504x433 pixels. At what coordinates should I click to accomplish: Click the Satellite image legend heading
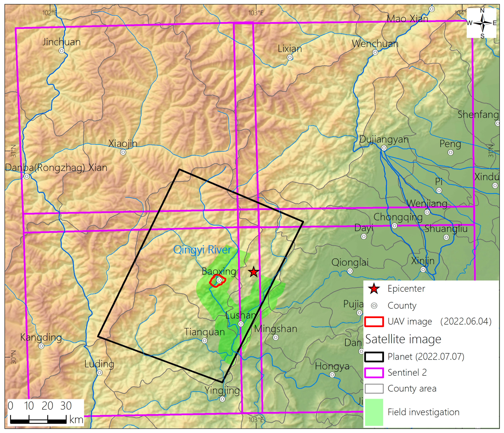(403, 339)
